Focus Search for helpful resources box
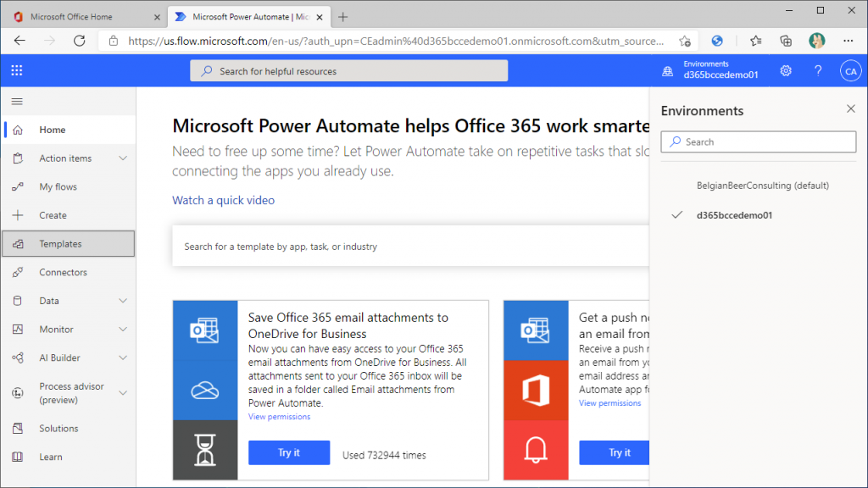Screen dimensions: 868x488 pyautogui.click(x=348, y=71)
